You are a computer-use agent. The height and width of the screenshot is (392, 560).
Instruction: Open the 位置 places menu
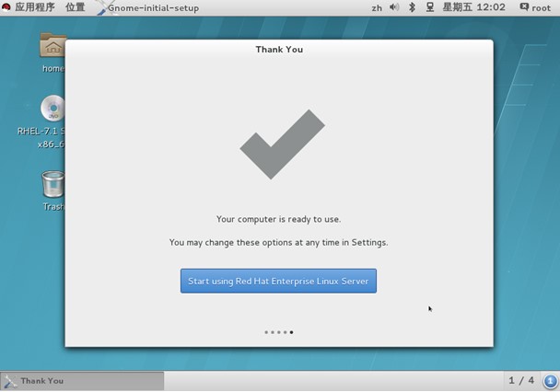pyautogui.click(x=75, y=7)
